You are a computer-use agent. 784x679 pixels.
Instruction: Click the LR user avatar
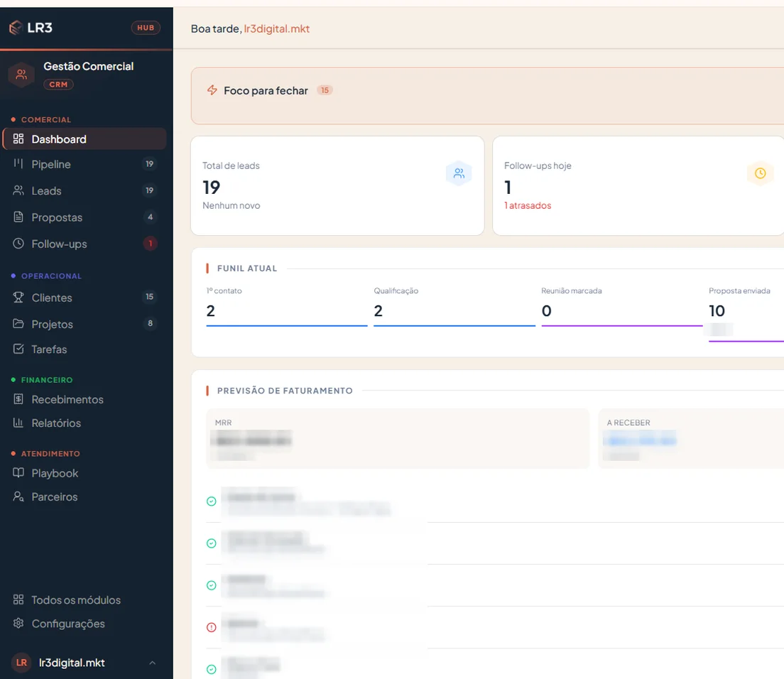pos(21,663)
